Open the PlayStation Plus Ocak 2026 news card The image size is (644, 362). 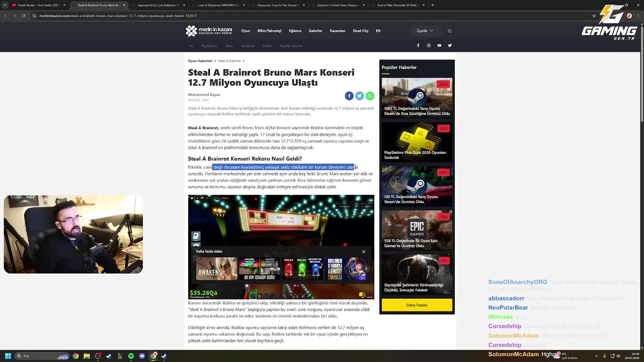(417, 142)
